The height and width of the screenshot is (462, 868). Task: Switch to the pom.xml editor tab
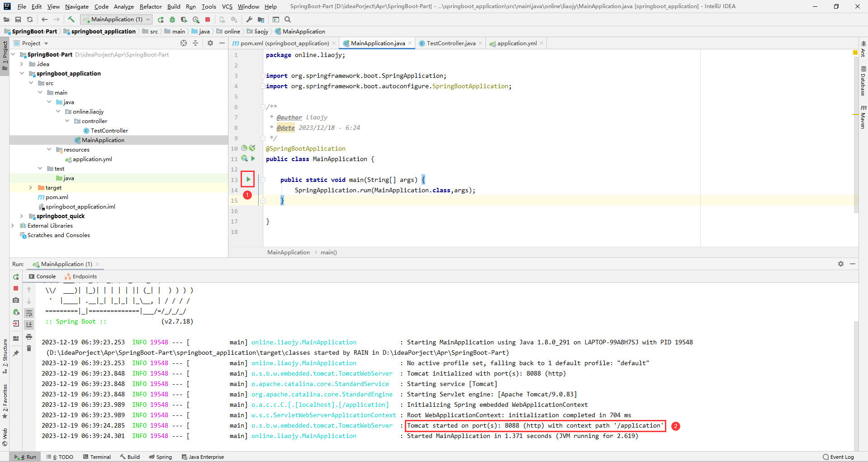coord(285,43)
